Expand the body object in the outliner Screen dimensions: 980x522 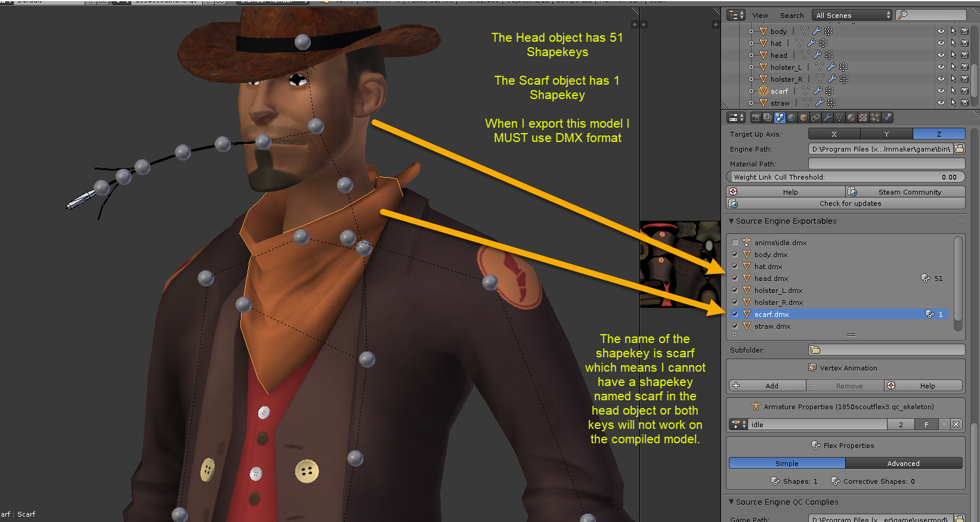[752, 31]
